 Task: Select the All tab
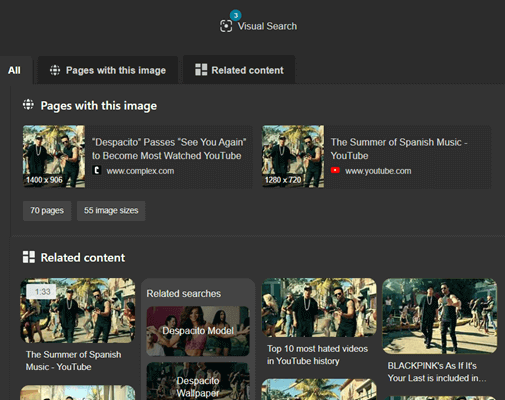[x=14, y=70]
